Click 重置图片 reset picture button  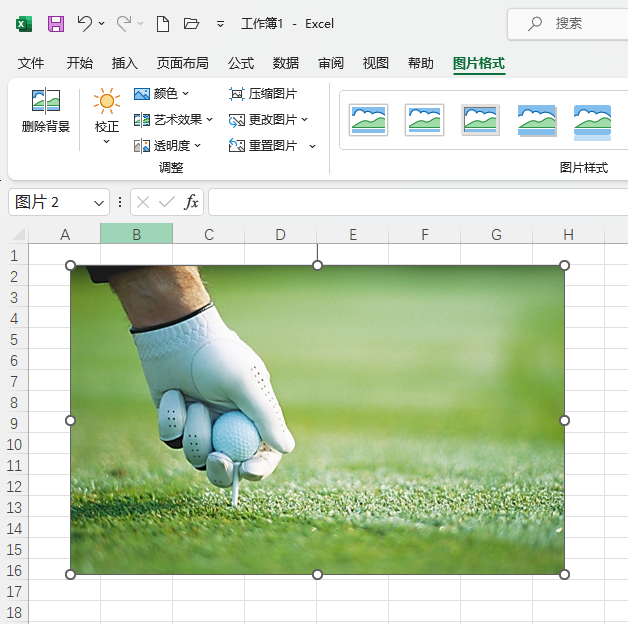point(263,146)
